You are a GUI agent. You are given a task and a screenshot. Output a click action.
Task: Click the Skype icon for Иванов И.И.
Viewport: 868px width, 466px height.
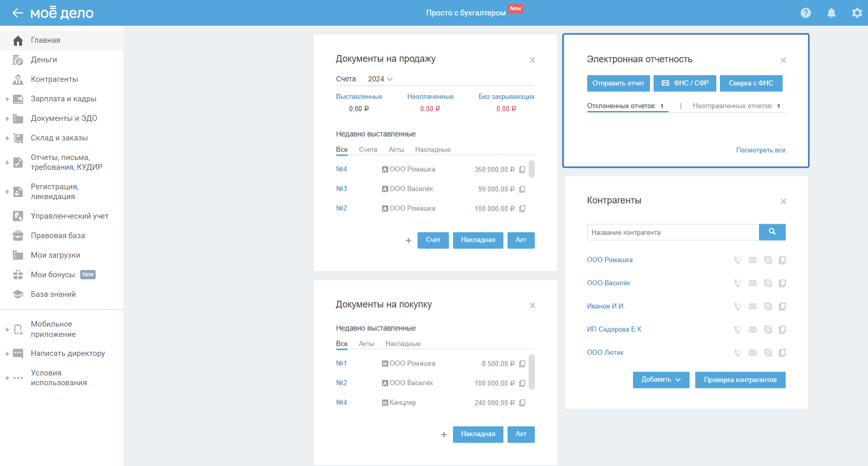(768, 307)
